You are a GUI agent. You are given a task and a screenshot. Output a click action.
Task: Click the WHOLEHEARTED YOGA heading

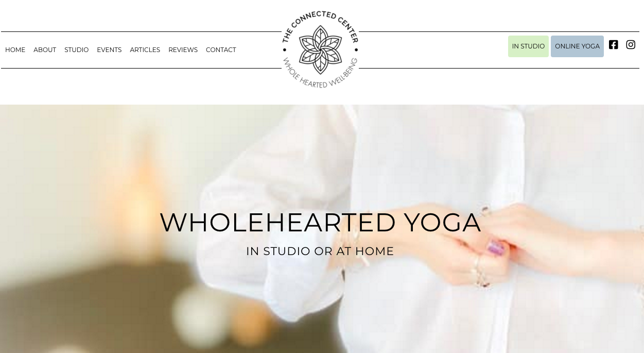320,222
